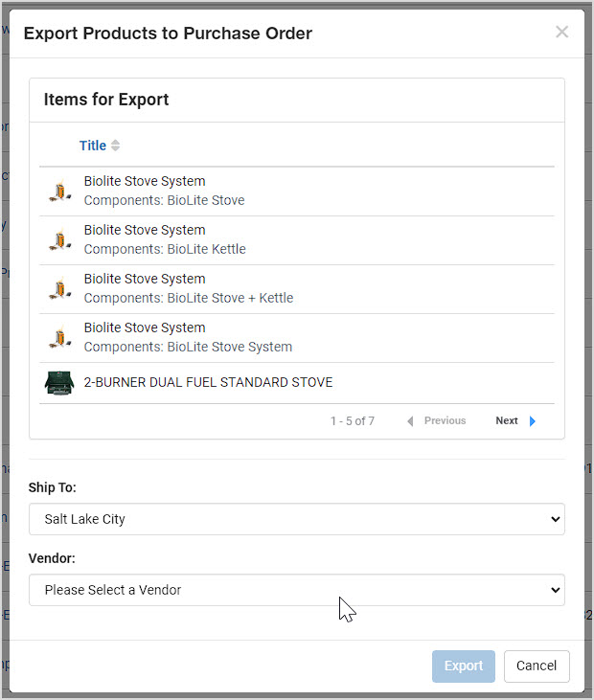This screenshot has width=594, height=700.
Task: Select the text 'Components: BioLite Stove'
Action: pyautogui.click(x=165, y=200)
